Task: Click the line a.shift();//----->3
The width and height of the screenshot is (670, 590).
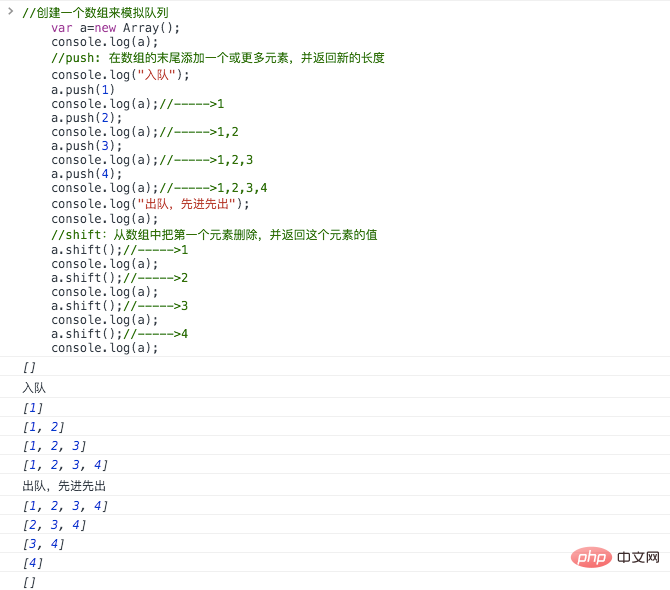Action: point(120,306)
